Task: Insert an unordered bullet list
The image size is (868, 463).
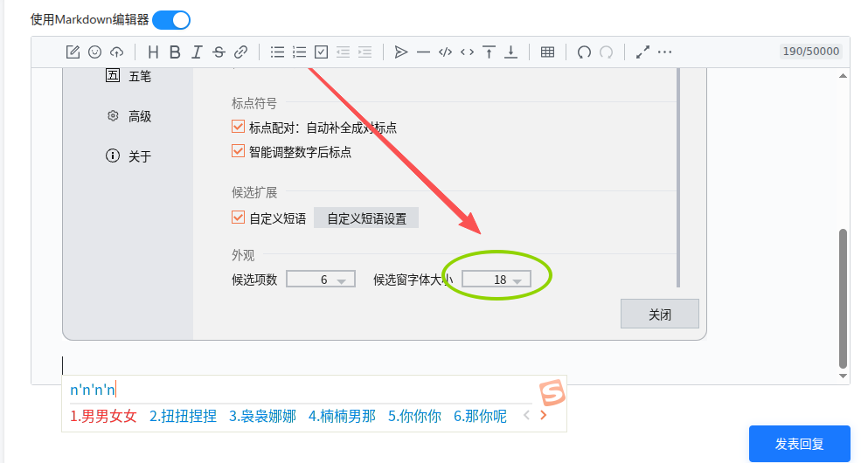Action: [x=277, y=52]
